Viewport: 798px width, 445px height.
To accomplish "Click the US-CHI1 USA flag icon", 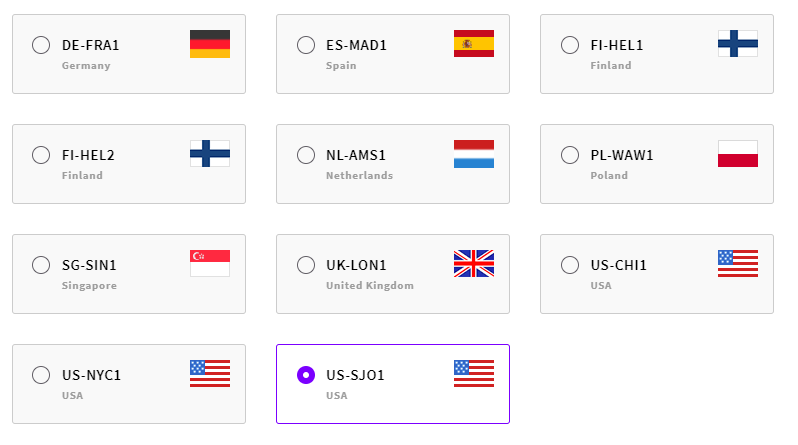I will point(738,264).
